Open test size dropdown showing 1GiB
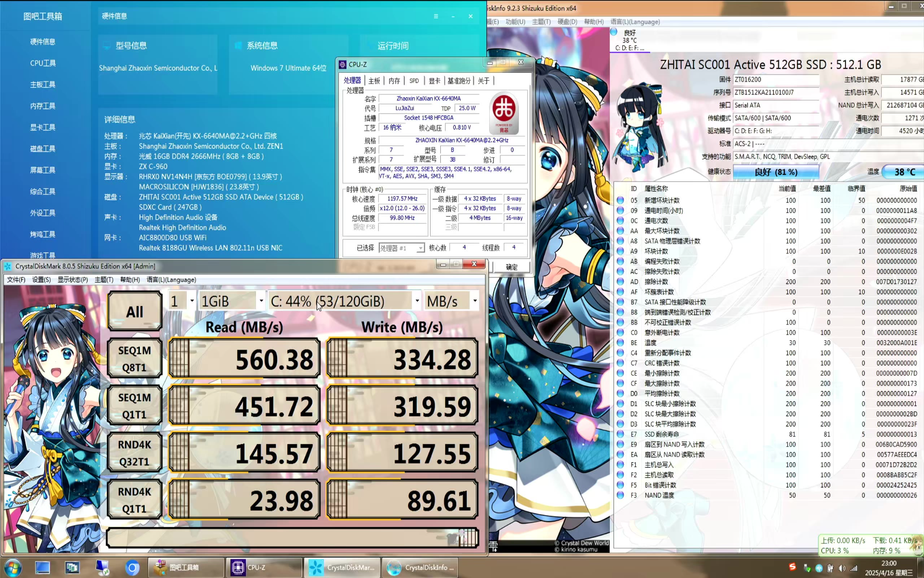924x578 pixels. [232, 301]
